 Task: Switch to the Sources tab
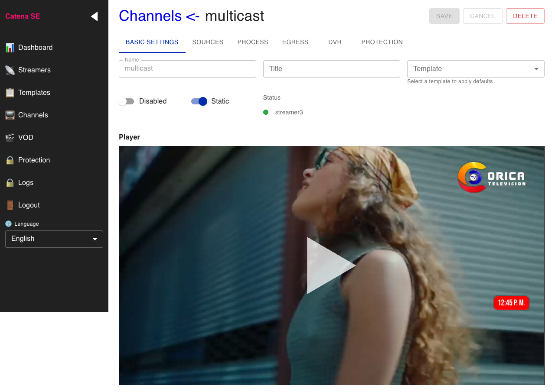click(x=208, y=42)
